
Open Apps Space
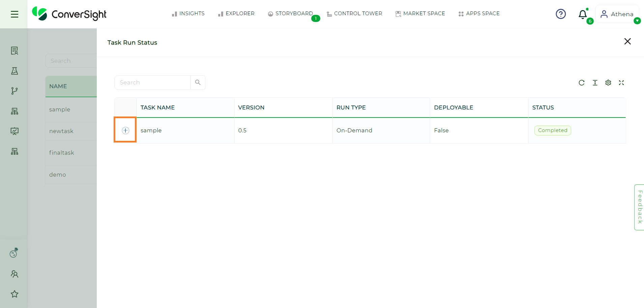pos(479,14)
